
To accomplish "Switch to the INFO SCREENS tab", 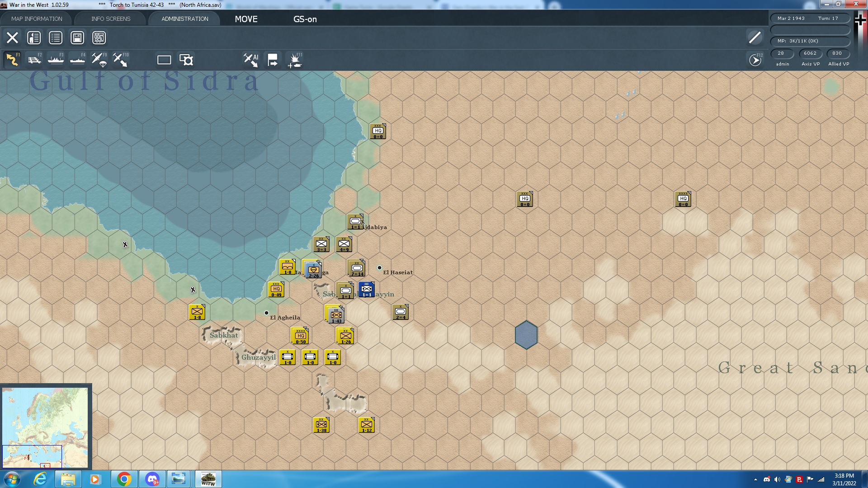I will (111, 19).
